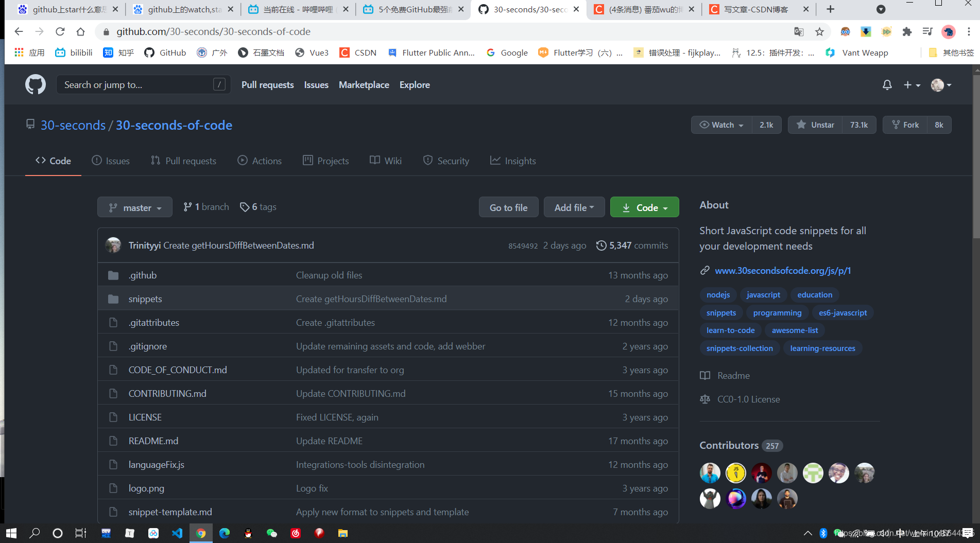
Task: Open Chrome's three-dot menu
Action: click(968, 32)
